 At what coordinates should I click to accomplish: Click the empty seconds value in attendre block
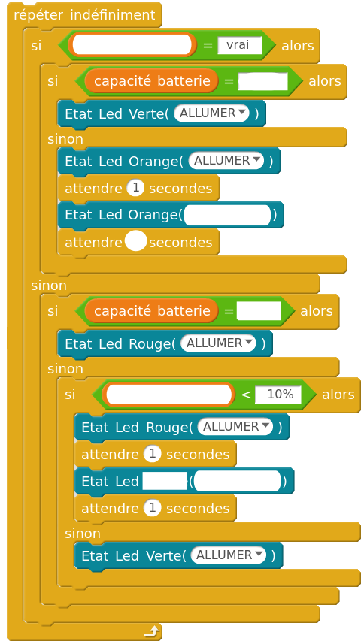(135, 241)
